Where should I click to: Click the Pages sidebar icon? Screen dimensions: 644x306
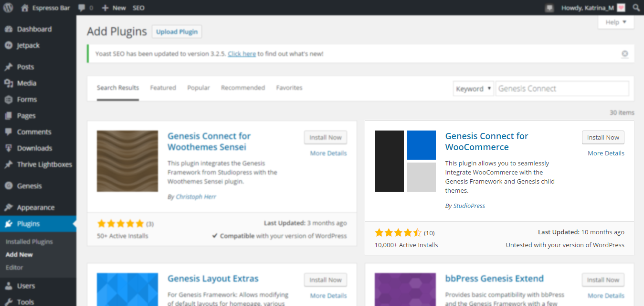(8, 116)
